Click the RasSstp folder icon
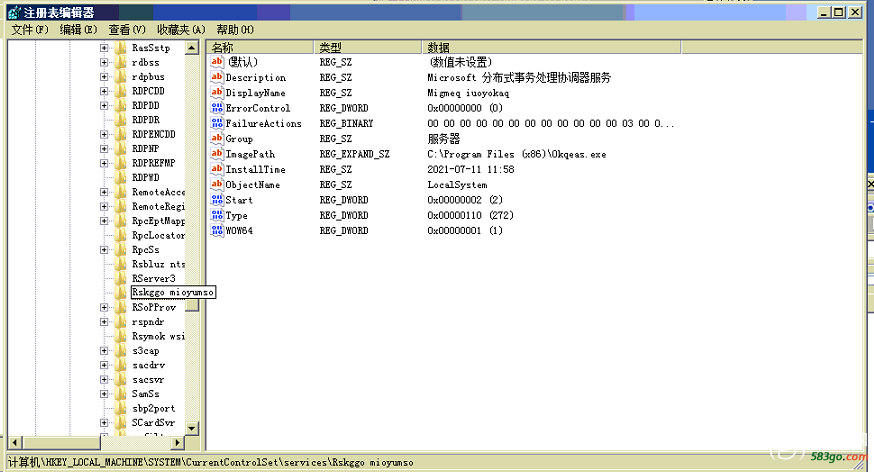874x472 pixels. [120, 48]
